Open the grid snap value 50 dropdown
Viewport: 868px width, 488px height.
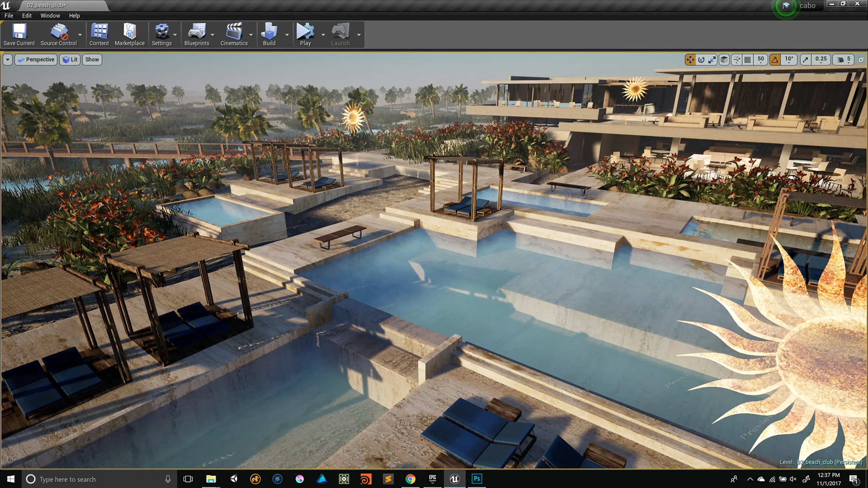(x=761, y=60)
